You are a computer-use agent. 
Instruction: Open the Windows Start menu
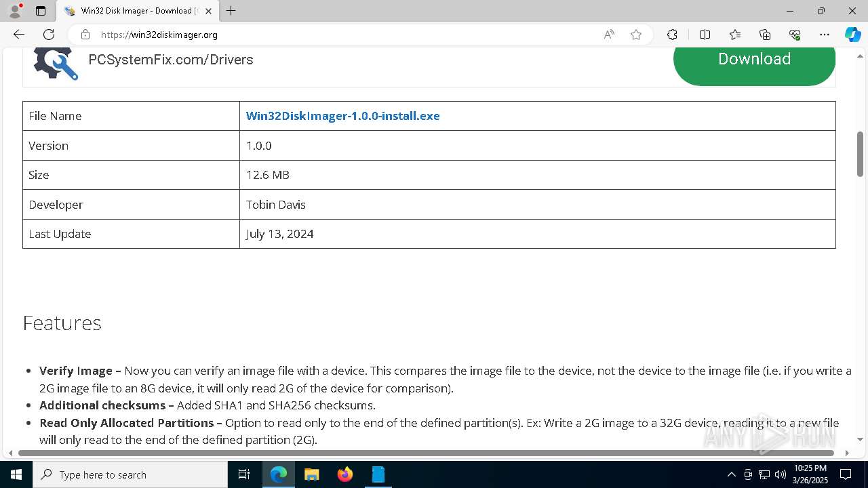click(x=16, y=474)
